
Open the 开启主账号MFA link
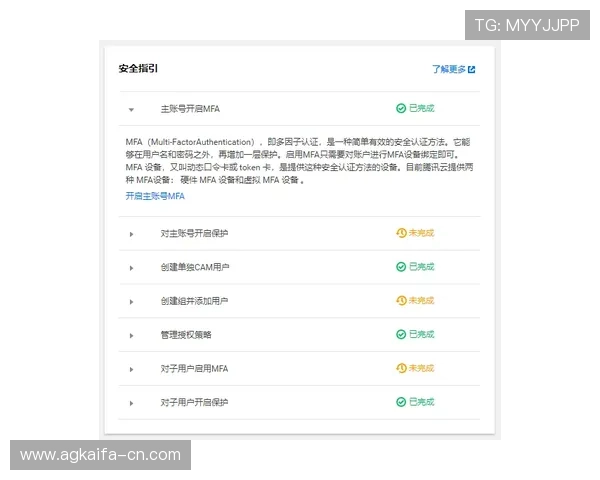(x=155, y=196)
